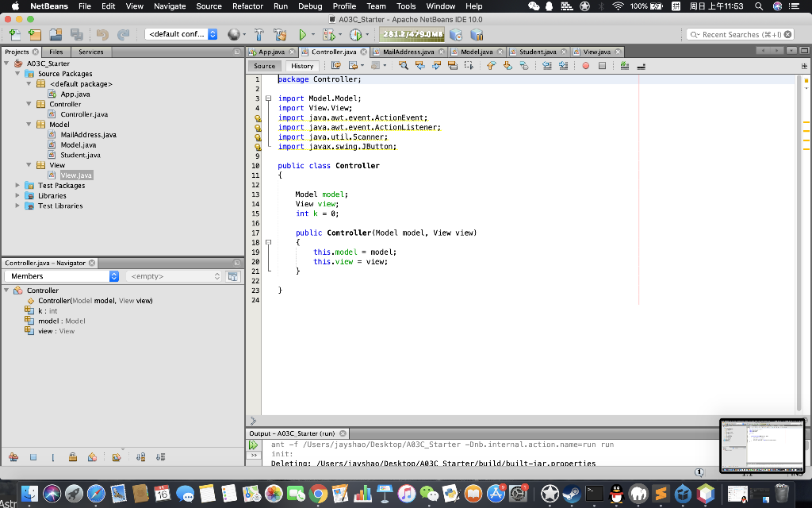
Task: Click the Save All toolbar icon
Action: pyautogui.click(x=76, y=34)
